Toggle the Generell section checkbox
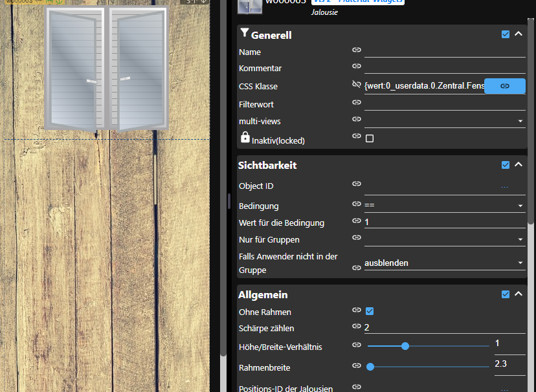The height and width of the screenshot is (392, 536). tap(506, 34)
